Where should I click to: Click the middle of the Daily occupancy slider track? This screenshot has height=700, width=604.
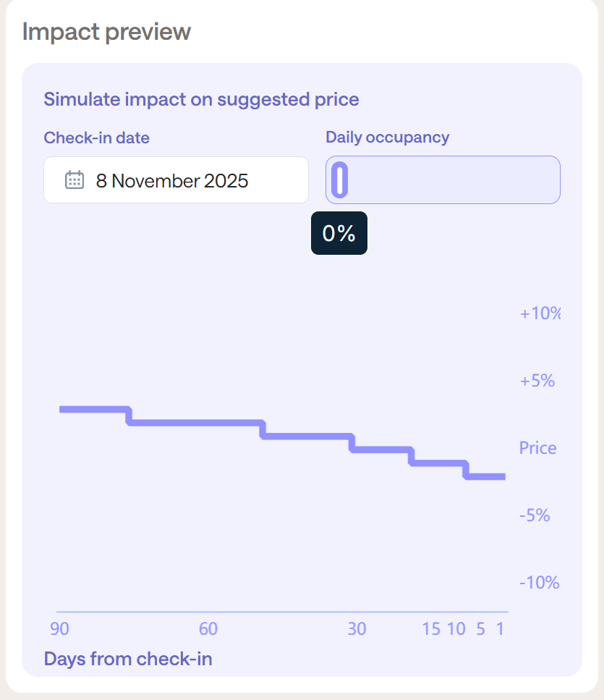(x=443, y=180)
